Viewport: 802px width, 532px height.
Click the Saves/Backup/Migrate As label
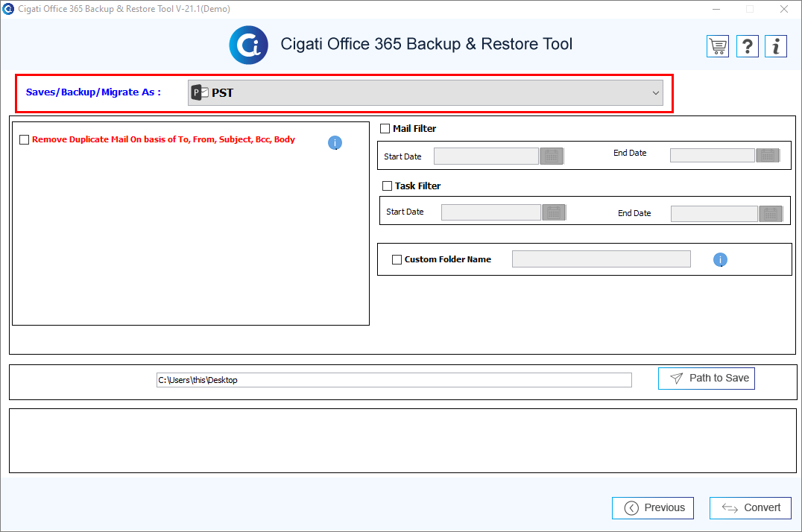[x=94, y=92]
